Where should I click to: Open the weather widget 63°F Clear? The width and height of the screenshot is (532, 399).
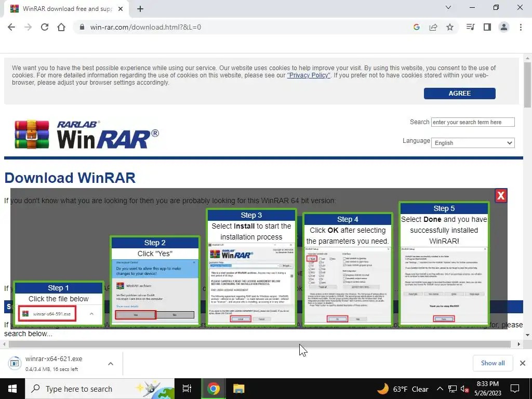[x=403, y=389]
